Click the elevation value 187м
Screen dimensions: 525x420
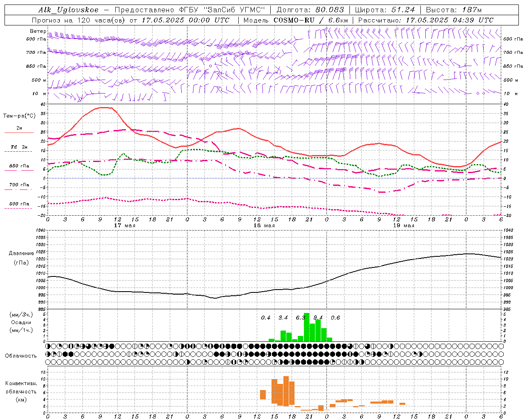click(471, 10)
